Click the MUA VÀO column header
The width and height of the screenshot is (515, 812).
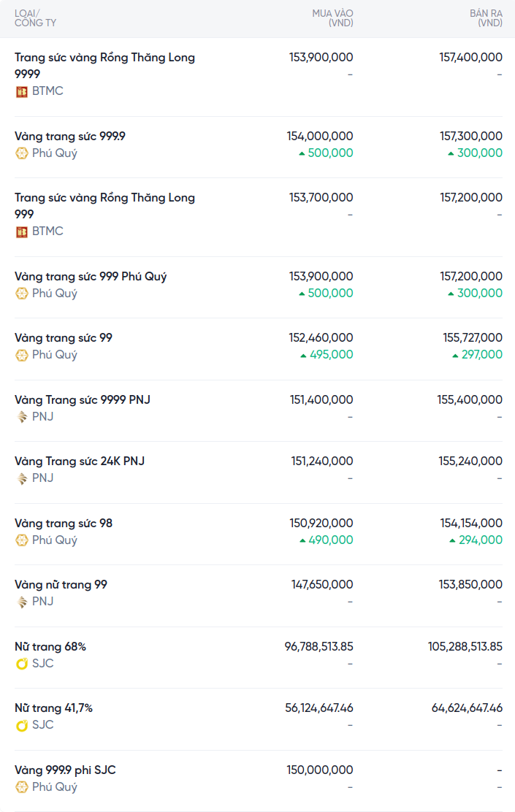pos(332,18)
